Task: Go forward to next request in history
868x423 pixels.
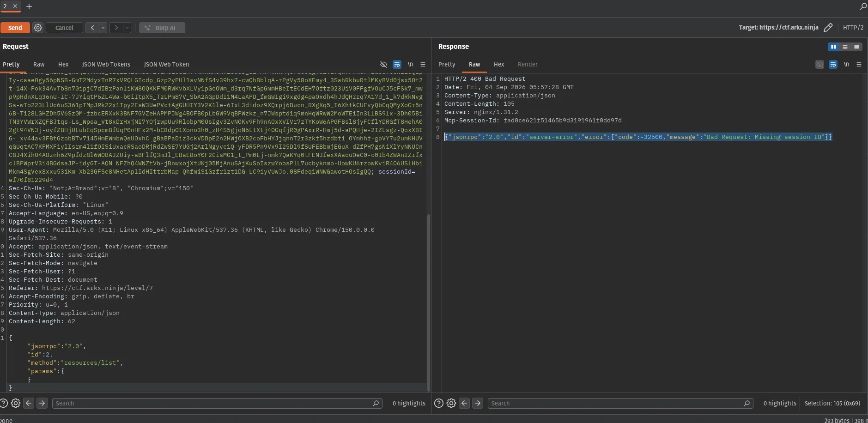Action: [x=116, y=28]
